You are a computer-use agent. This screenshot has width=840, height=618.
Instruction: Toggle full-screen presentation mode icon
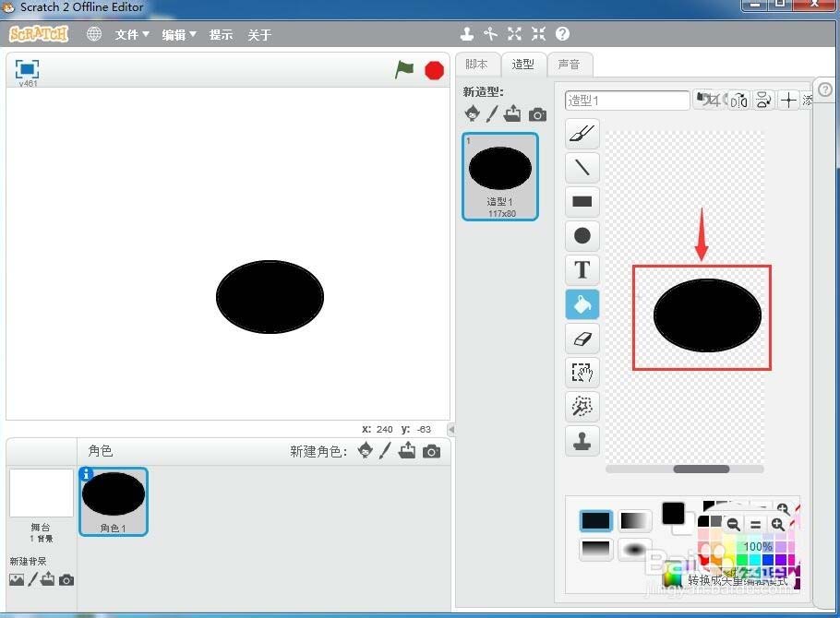click(x=28, y=69)
